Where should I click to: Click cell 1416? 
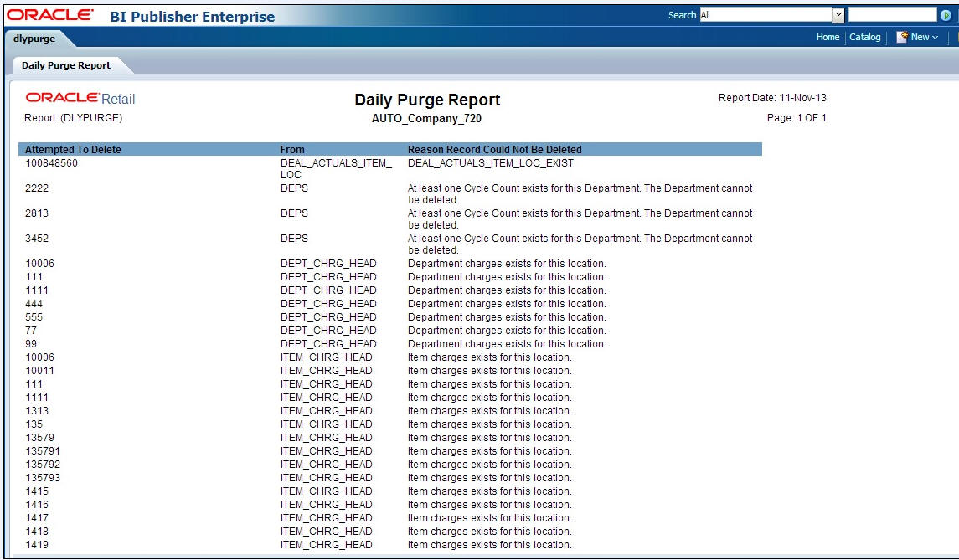point(37,505)
